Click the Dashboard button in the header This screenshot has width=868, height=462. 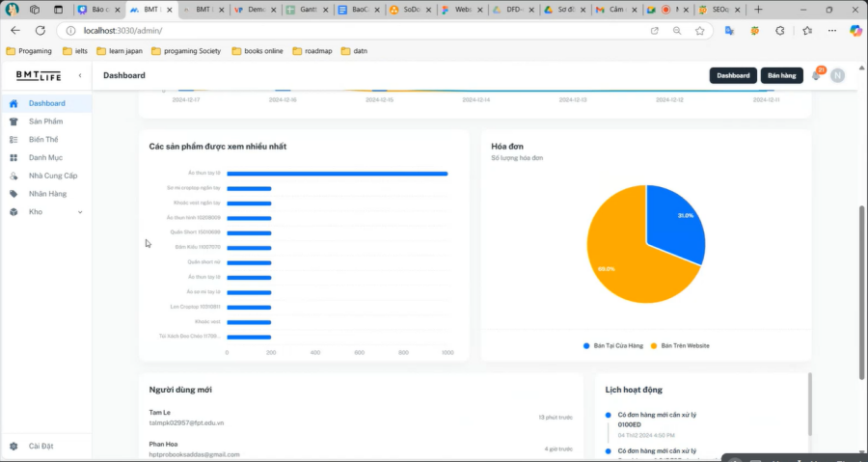[733, 76]
